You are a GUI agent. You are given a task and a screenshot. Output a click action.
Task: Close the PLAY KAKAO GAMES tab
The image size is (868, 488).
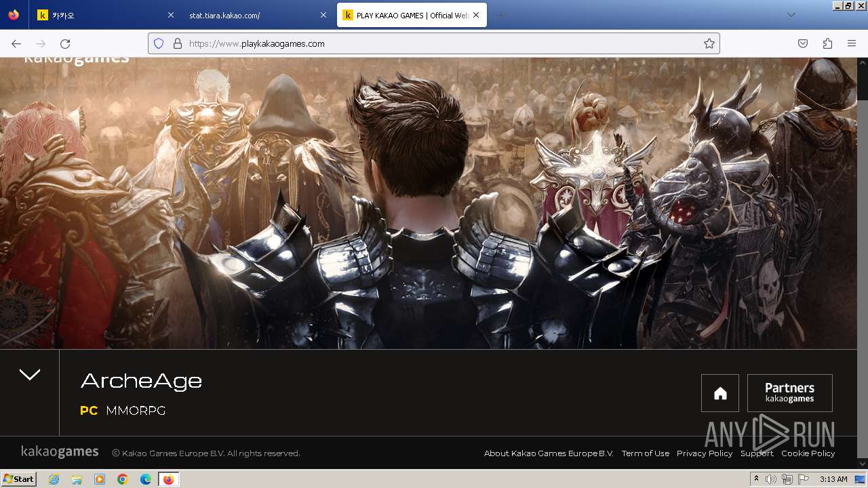476,15
